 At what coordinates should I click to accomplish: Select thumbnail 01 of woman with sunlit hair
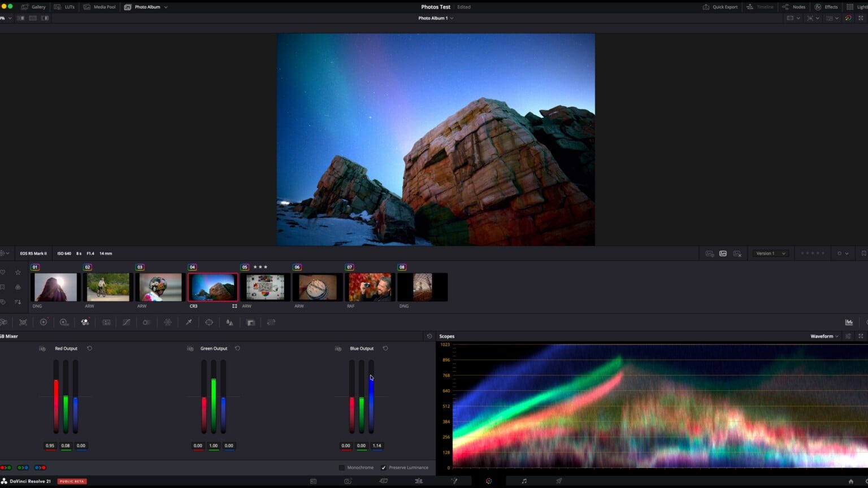(x=55, y=287)
